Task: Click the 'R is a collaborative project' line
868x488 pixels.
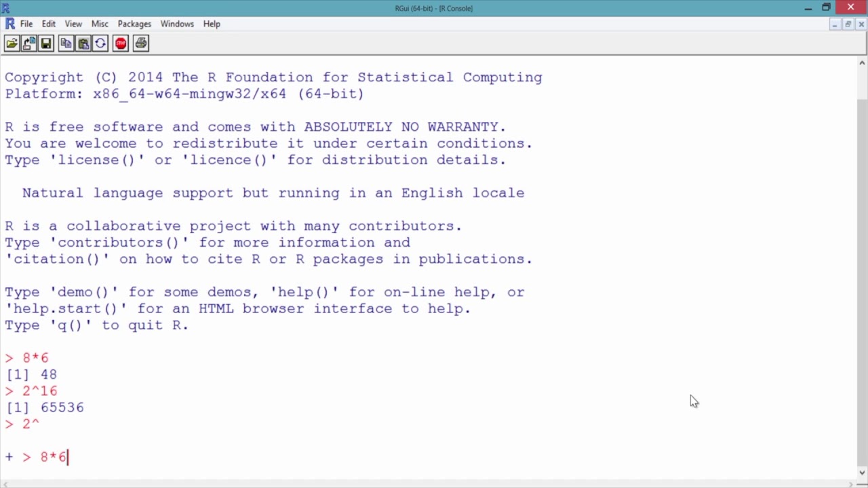Action: coord(233,226)
